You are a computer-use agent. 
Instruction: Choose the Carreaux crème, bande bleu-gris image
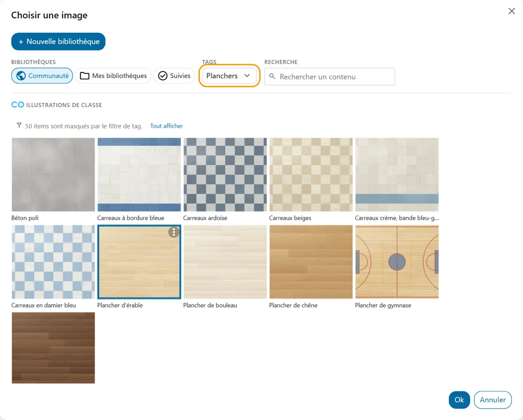pyautogui.click(x=397, y=175)
